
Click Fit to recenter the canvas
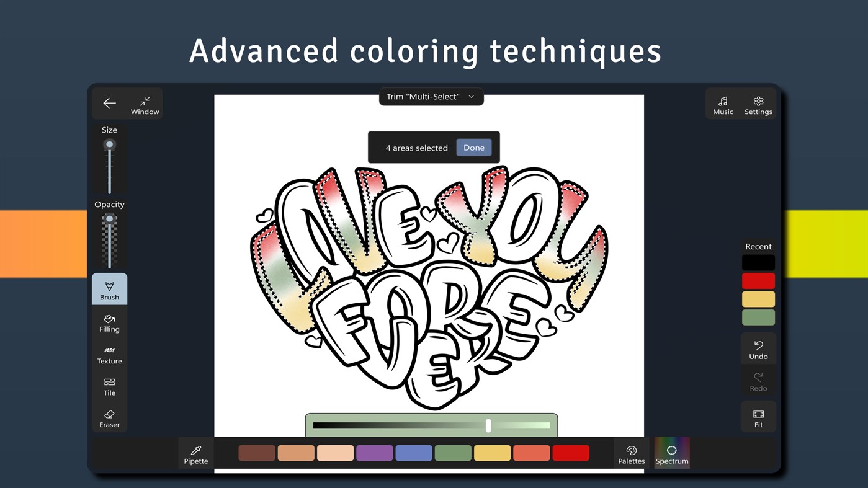click(x=758, y=417)
